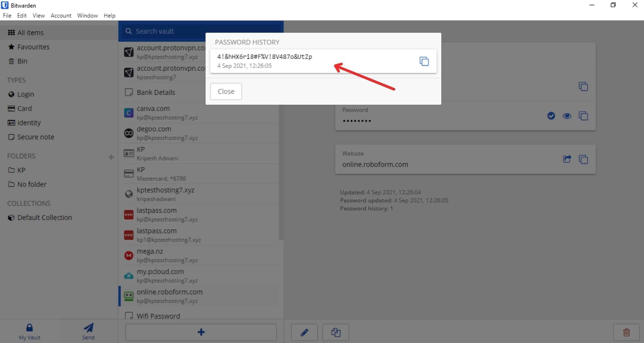Screen dimensions: 644x343
Task: Open the Account menu
Action: point(61,16)
